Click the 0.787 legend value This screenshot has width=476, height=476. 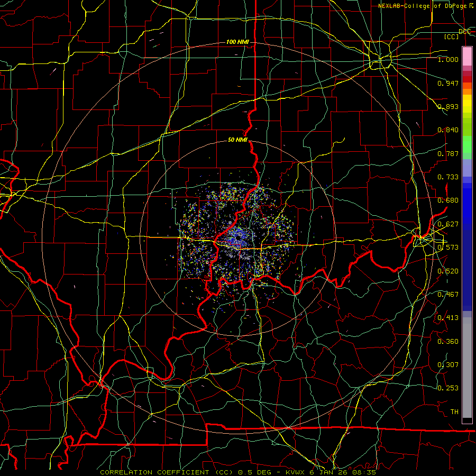click(x=448, y=153)
